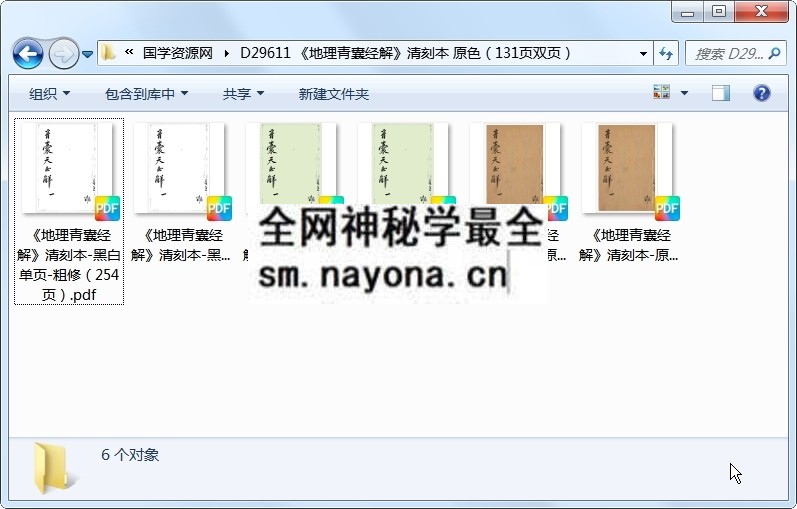Select the last brown-cover PDF thumbnail

(627, 168)
